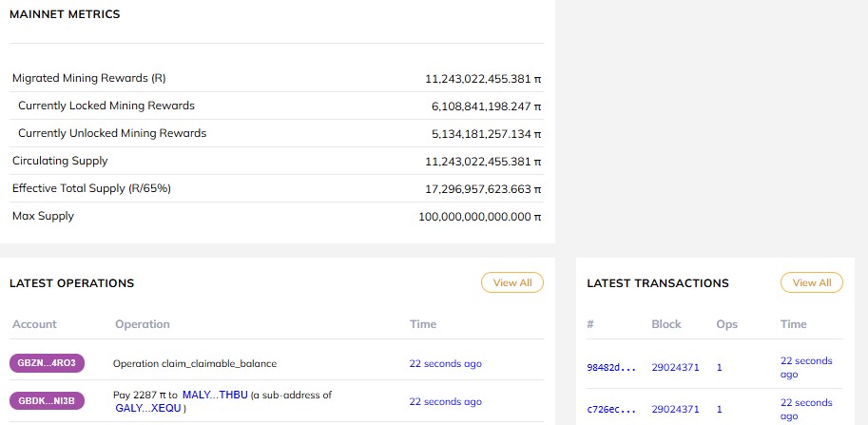868x425 pixels.
Task: Select value 17,296,957,623.663 π
Action: 483,190
